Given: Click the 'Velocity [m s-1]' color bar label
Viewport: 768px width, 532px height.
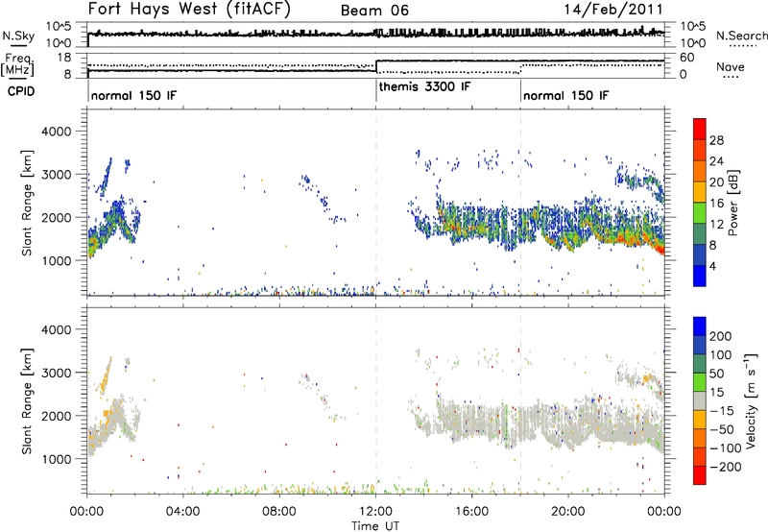Looking at the screenshot, I should coord(751,400).
